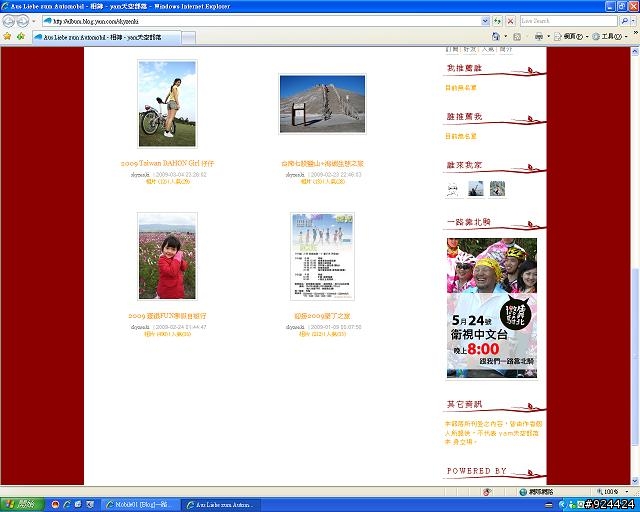Click the Print toolbar icon
Viewport: 640px width, 512px height.
tap(539, 37)
